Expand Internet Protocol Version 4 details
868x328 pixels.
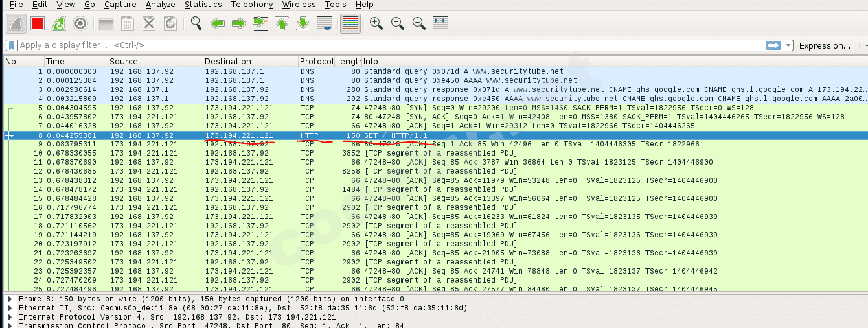pyautogui.click(x=10, y=317)
